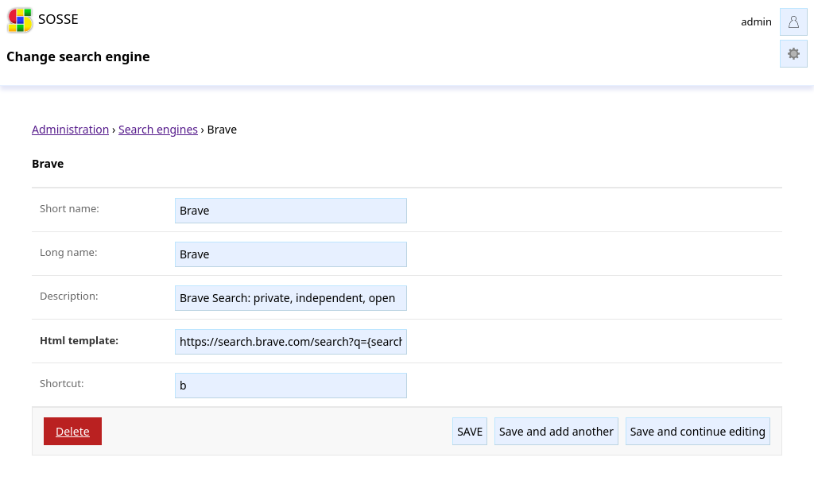
Task: Delete the Brave search engine
Action: coord(72,432)
